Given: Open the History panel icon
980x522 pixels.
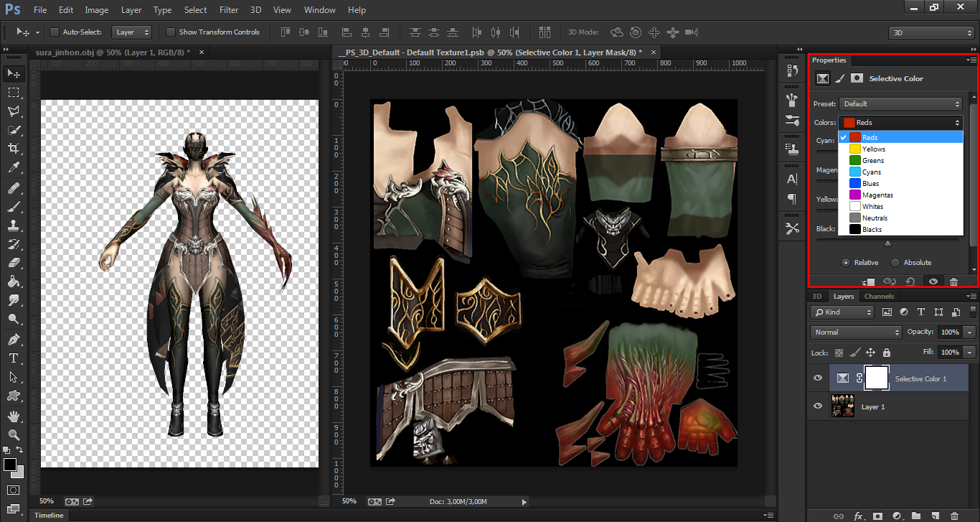Looking at the screenshot, I should (x=792, y=70).
